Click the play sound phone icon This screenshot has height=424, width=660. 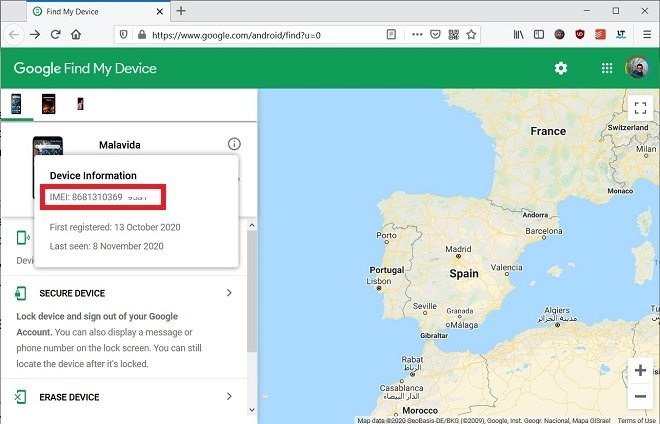(x=23, y=237)
